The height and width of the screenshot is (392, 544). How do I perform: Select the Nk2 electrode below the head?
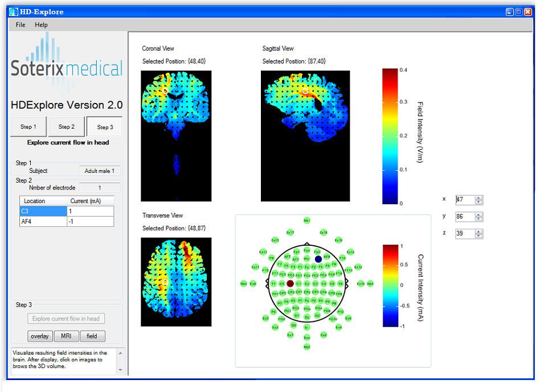click(307, 346)
